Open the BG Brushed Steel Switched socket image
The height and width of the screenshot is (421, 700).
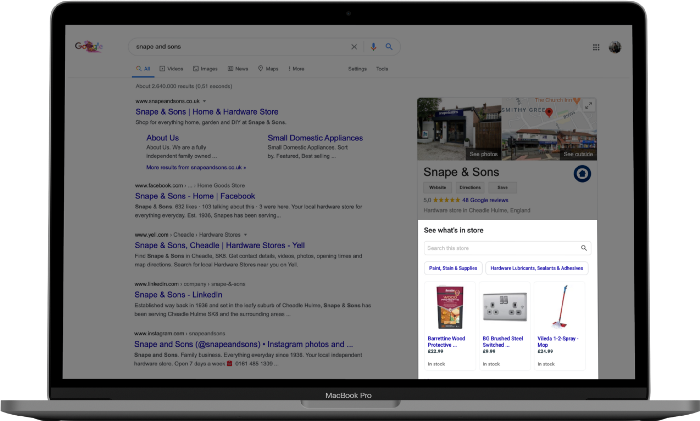coord(505,307)
